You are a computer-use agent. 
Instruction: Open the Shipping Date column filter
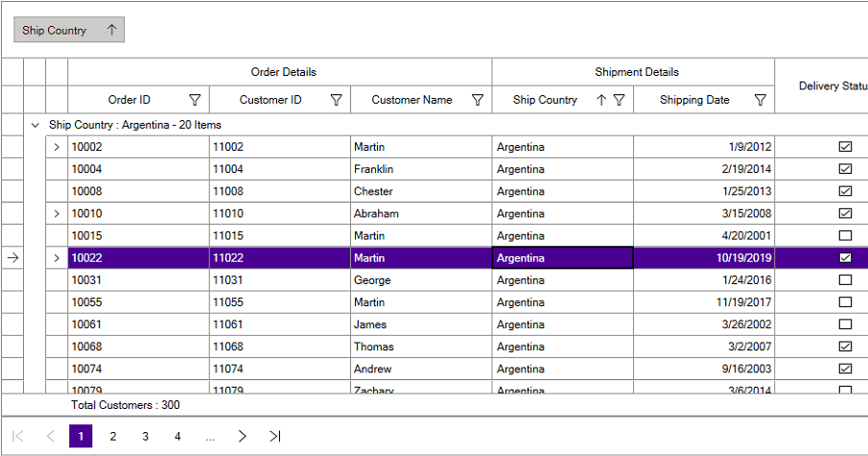tap(761, 100)
